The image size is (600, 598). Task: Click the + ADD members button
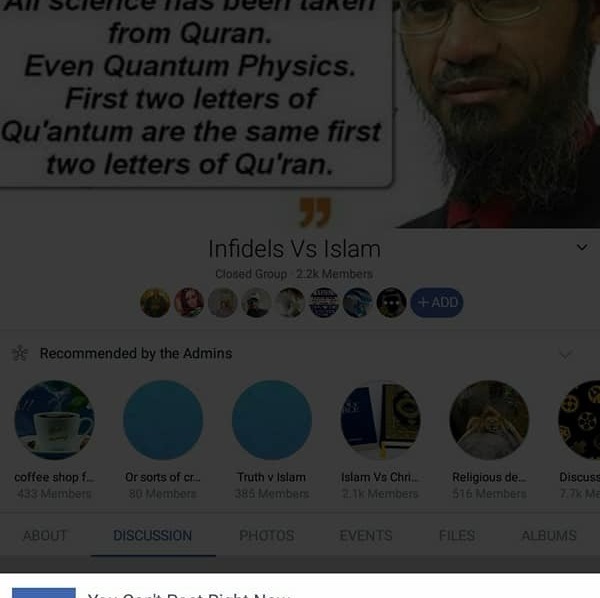[437, 303]
